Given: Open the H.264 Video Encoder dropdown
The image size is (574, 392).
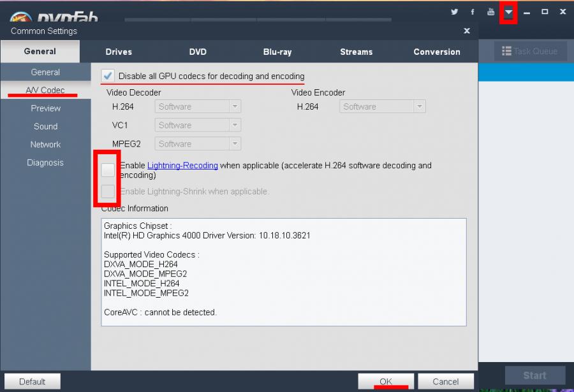Looking at the screenshot, I should pyautogui.click(x=383, y=106).
